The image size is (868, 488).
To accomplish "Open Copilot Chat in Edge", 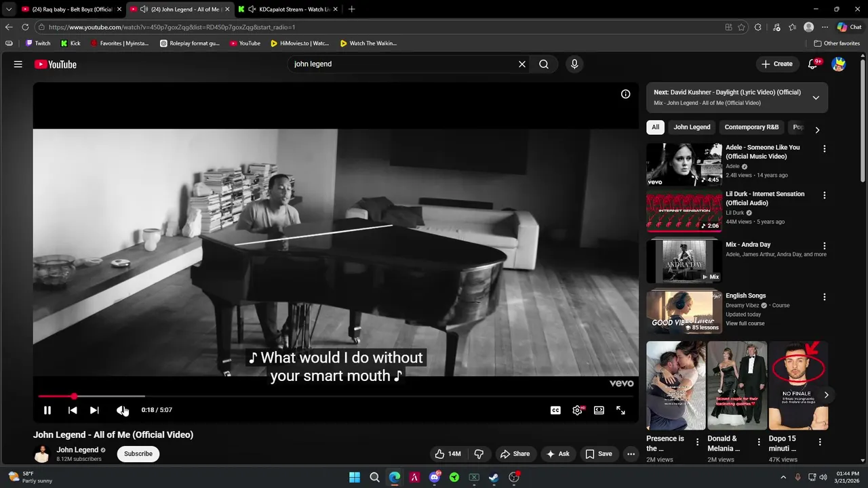I will point(849,27).
